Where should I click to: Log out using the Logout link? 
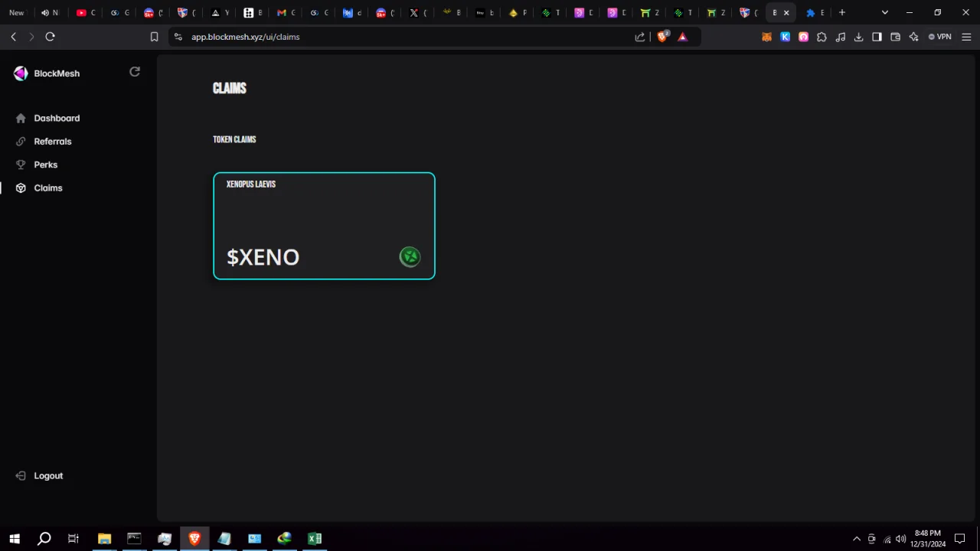click(48, 476)
